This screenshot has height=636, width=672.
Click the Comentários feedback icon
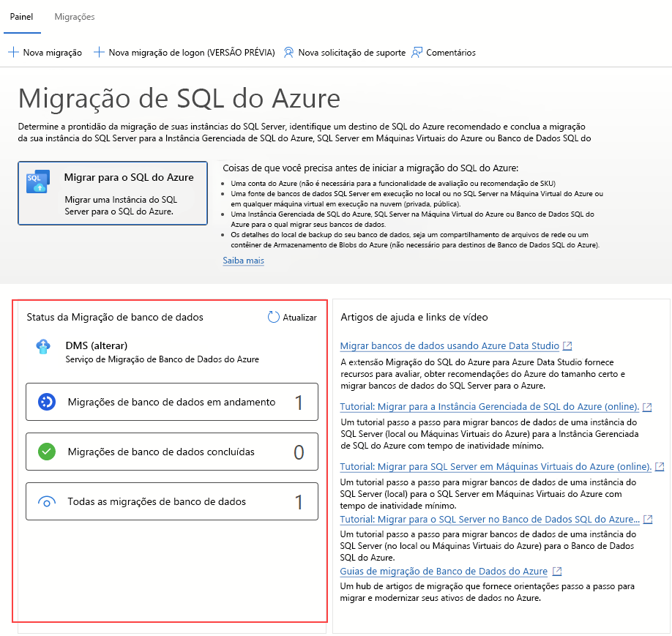click(417, 52)
